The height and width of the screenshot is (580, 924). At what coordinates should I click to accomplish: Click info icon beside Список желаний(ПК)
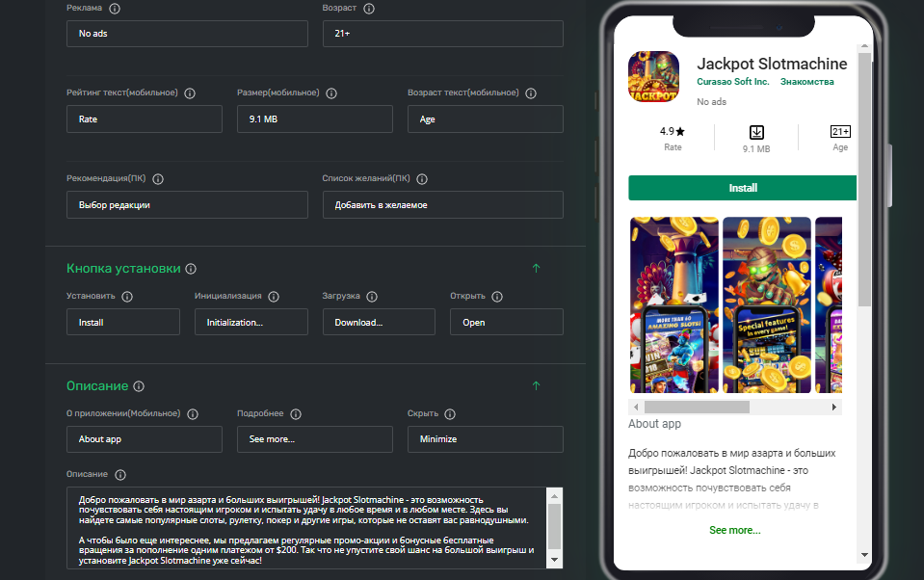coord(422,179)
